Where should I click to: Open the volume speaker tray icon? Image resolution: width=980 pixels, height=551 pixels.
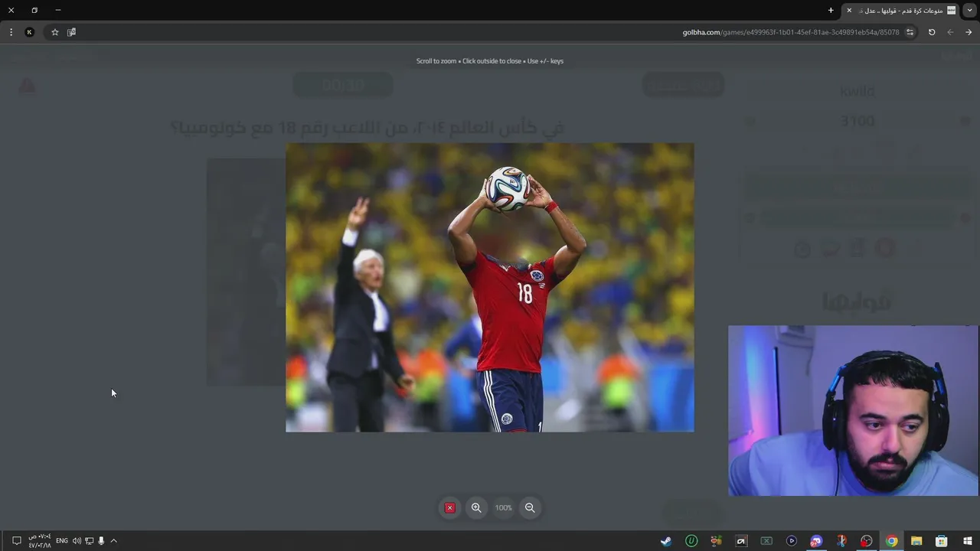pos(77,541)
